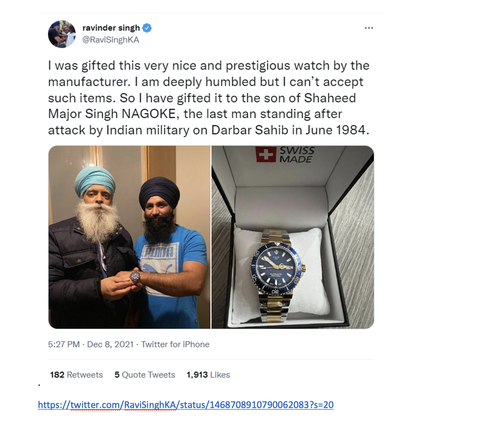Click the tweet body text
504x428 pixels.
coord(209,98)
